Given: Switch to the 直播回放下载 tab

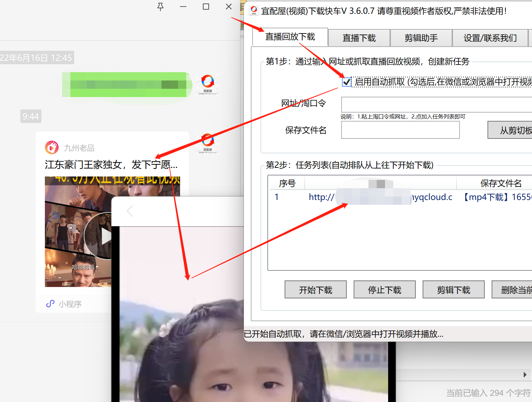Looking at the screenshot, I should point(290,37).
